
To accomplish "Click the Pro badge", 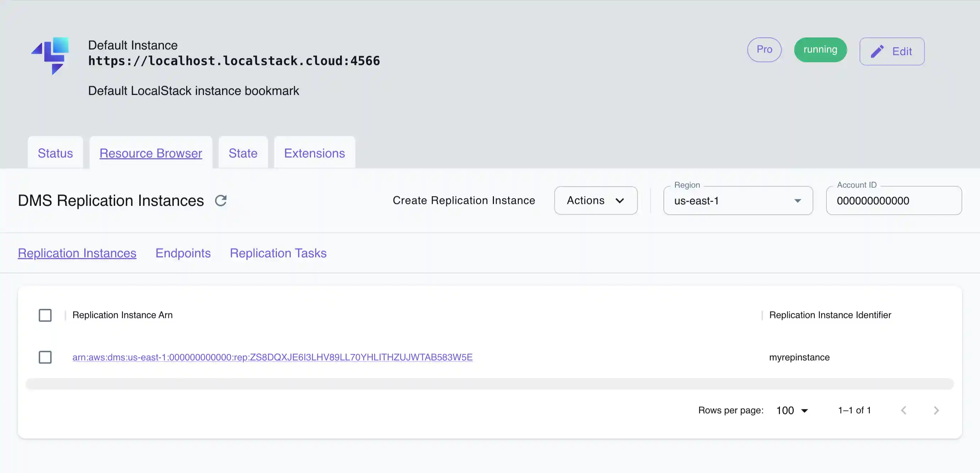I will pos(764,49).
